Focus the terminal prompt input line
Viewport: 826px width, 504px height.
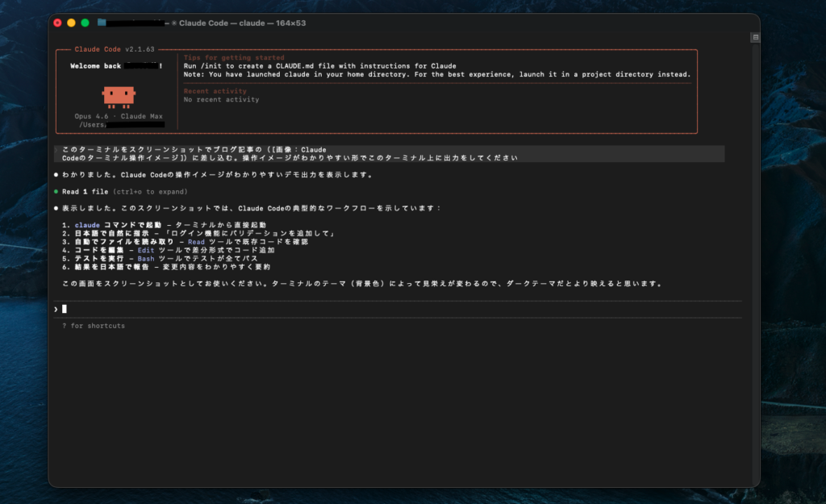point(323,309)
